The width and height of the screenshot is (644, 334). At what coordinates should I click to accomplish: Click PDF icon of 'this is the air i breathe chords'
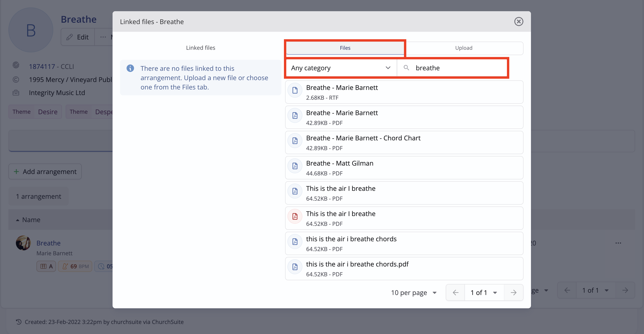(x=295, y=242)
